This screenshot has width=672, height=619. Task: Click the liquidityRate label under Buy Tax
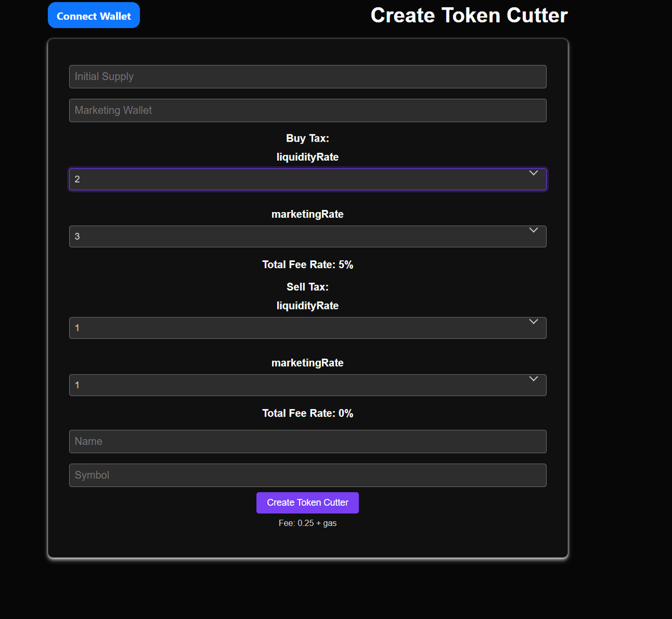307,157
